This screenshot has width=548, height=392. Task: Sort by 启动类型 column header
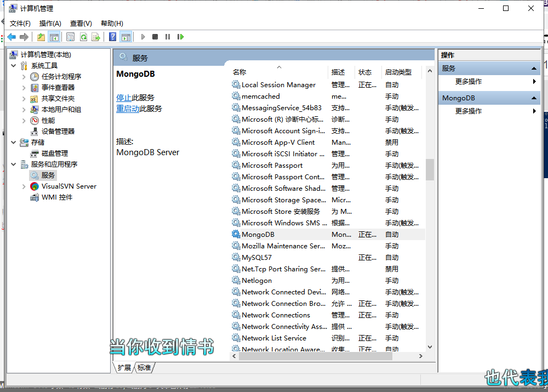pyautogui.click(x=402, y=72)
